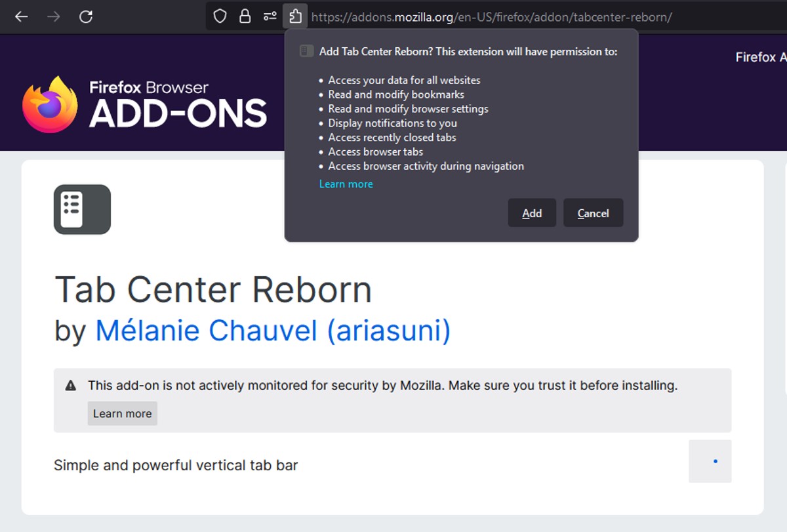Viewport: 787px width, 532px height.
Task: Open the tracking protection shield icon
Action: [220, 16]
